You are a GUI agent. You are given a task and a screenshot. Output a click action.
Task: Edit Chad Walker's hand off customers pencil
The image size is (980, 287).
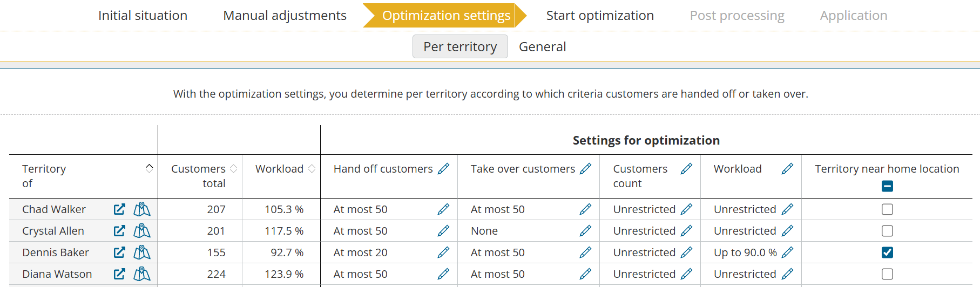[x=443, y=209]
